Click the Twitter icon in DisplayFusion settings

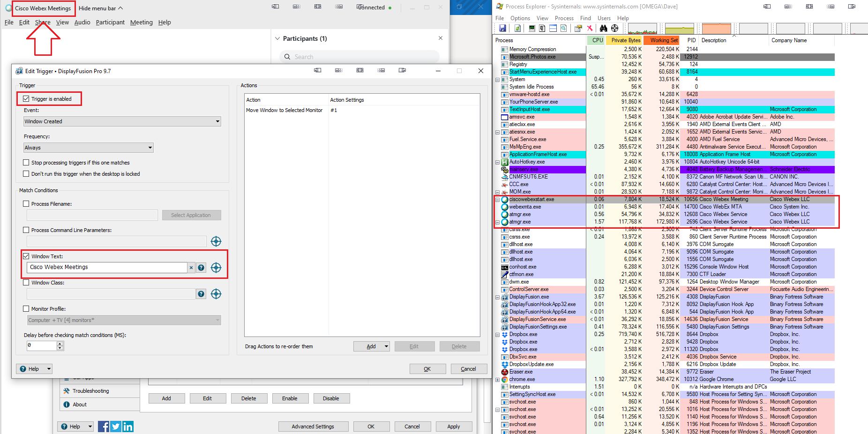[116, 427]
